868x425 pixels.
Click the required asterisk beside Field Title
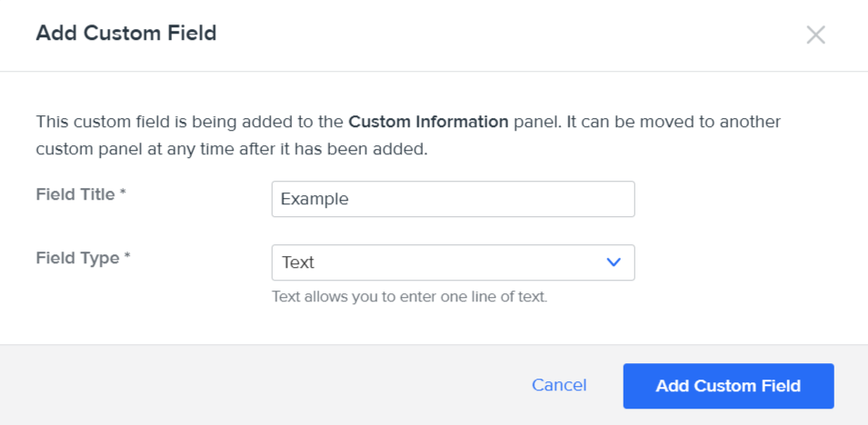tap(123, 194)
